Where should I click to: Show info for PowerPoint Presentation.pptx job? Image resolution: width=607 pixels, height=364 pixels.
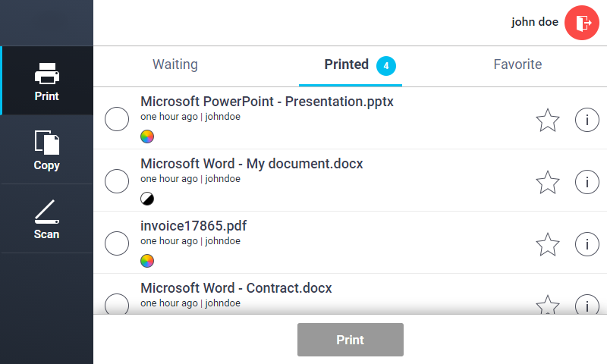587,120
